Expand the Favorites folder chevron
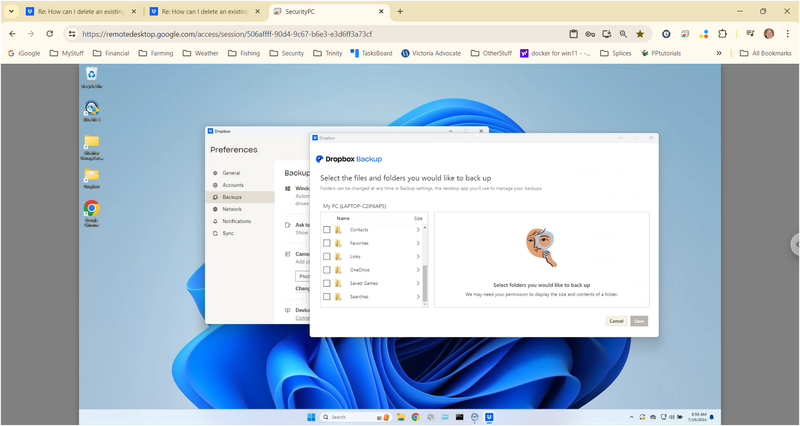The height and width of the screenshot is (426, 800). [x=418, y=243]
